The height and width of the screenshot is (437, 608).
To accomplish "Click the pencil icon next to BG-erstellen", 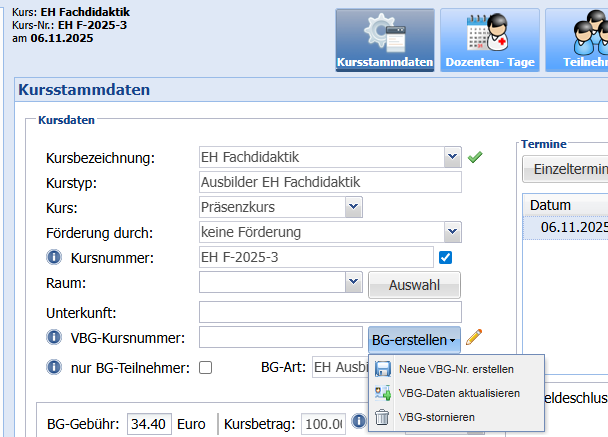I will click(x=474, y=337).
